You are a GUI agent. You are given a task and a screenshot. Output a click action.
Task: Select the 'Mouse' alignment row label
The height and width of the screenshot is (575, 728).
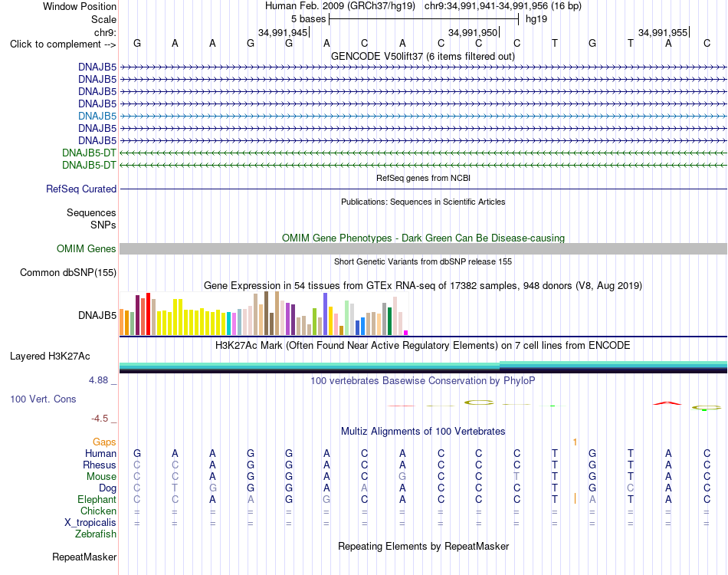pos(102,477)
